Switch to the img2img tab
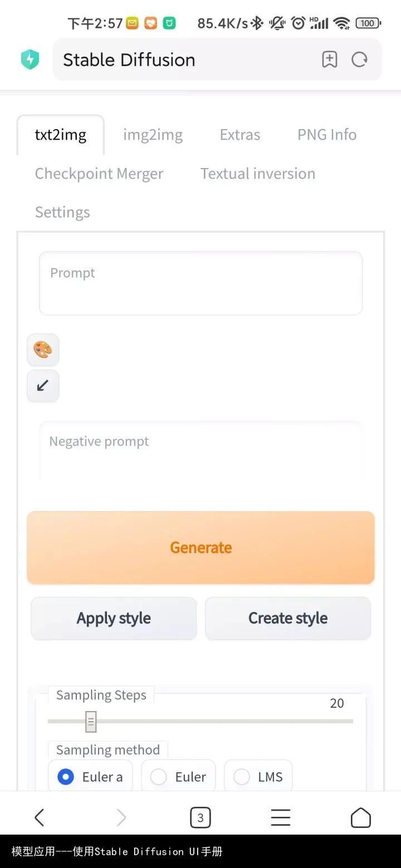401x868 pixels. coord(153,135)
